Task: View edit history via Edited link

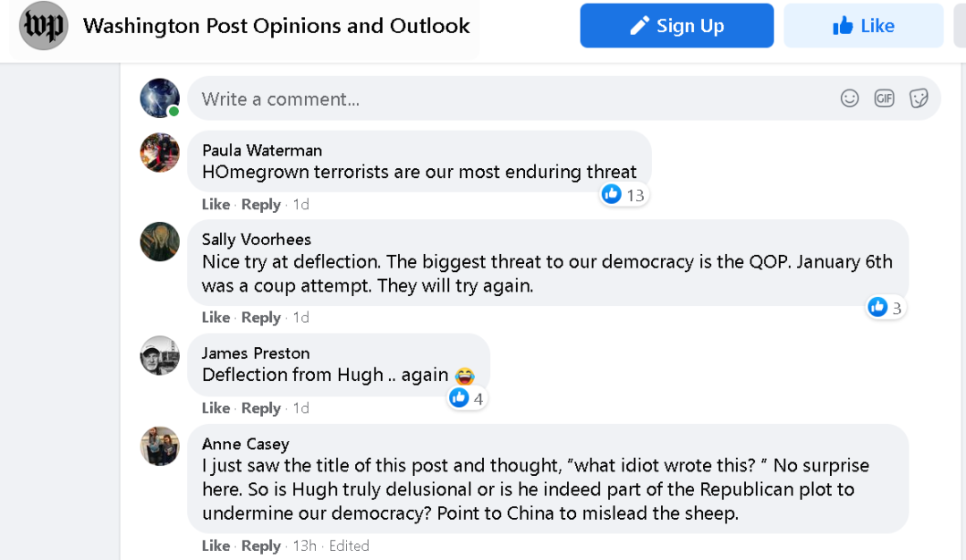Action: coord(348,546)
